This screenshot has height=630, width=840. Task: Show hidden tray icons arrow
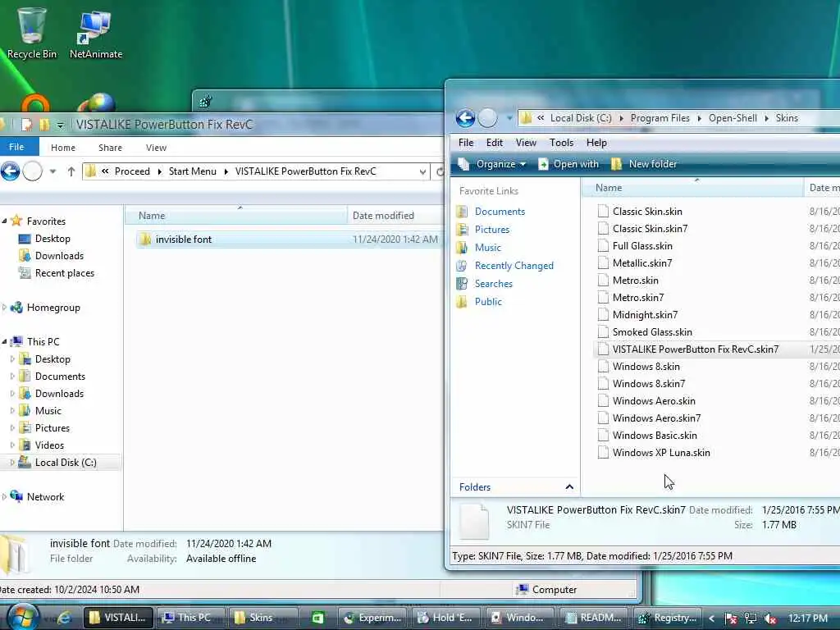[x=712, y=619]
